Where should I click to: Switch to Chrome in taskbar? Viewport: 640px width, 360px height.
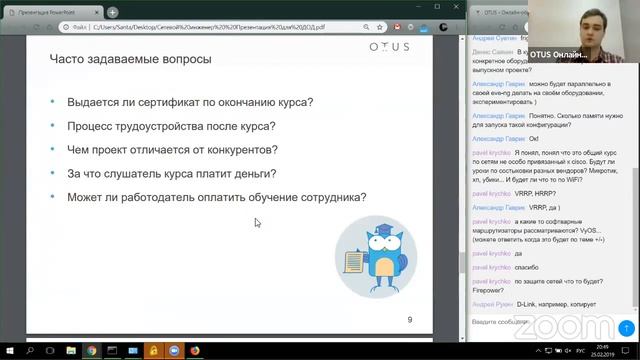(x=91, y=351)
